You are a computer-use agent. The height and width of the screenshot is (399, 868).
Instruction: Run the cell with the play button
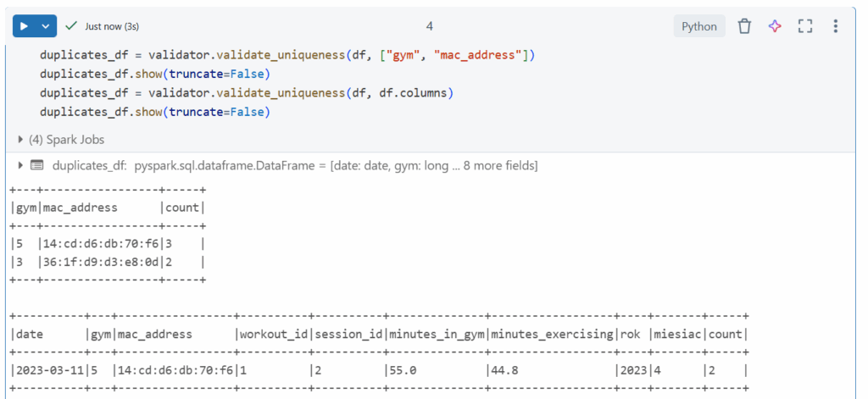[24, 26]
